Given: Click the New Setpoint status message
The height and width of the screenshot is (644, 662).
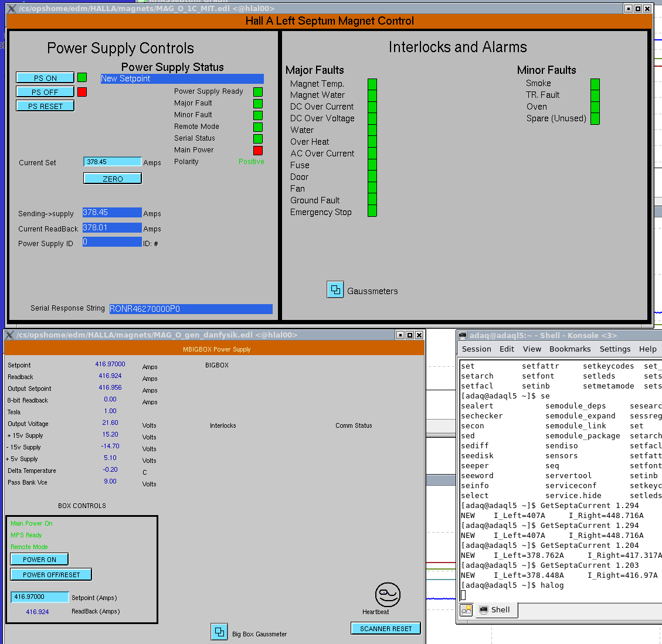Looking at the screenshot, I should (x=182, y=79).
